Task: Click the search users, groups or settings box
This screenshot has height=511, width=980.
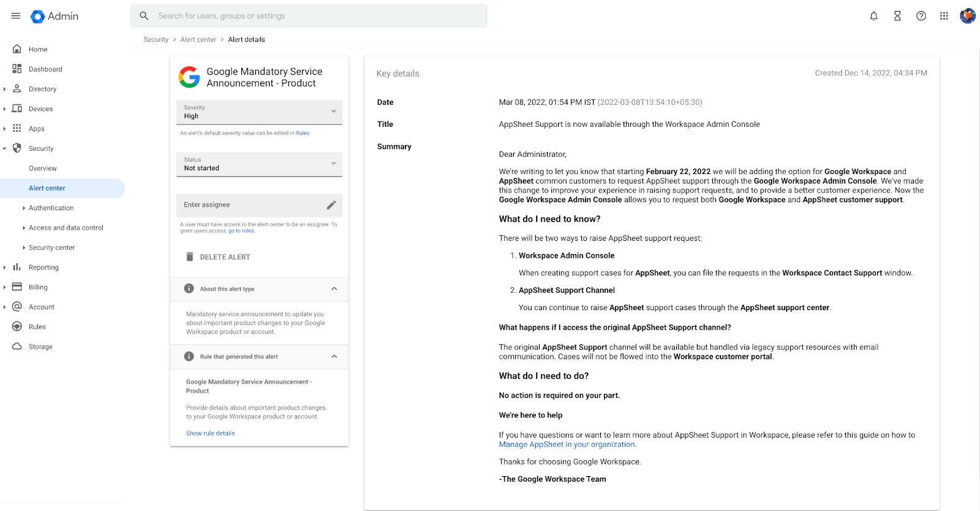Action: tap(309, 16)
